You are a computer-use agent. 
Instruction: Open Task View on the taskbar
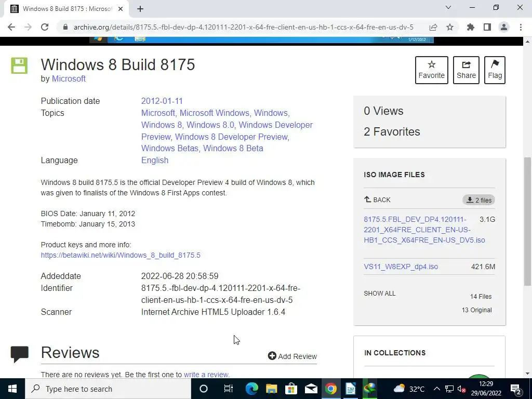[229, 389]
